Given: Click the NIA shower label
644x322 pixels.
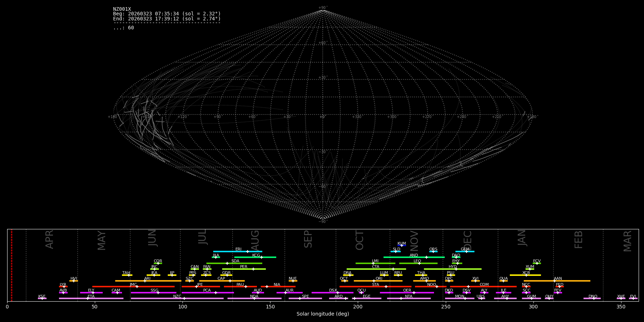Looking at the screenshot, I should (x=277, y=285).
